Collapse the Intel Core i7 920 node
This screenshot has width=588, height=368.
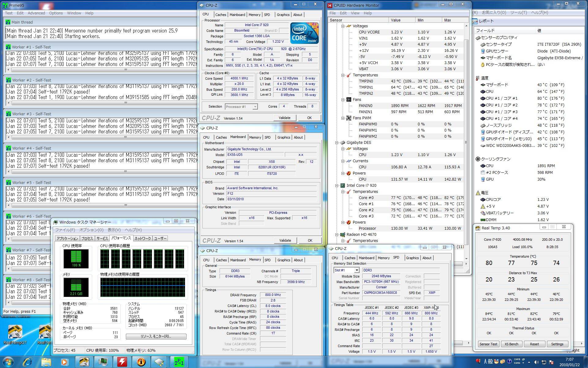pos(337,186)
